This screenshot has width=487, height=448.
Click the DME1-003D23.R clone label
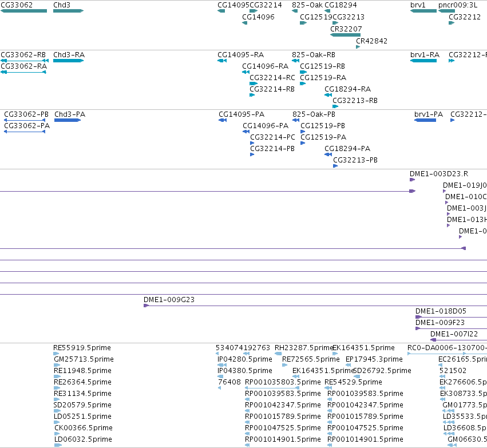[x=439, y=174]
